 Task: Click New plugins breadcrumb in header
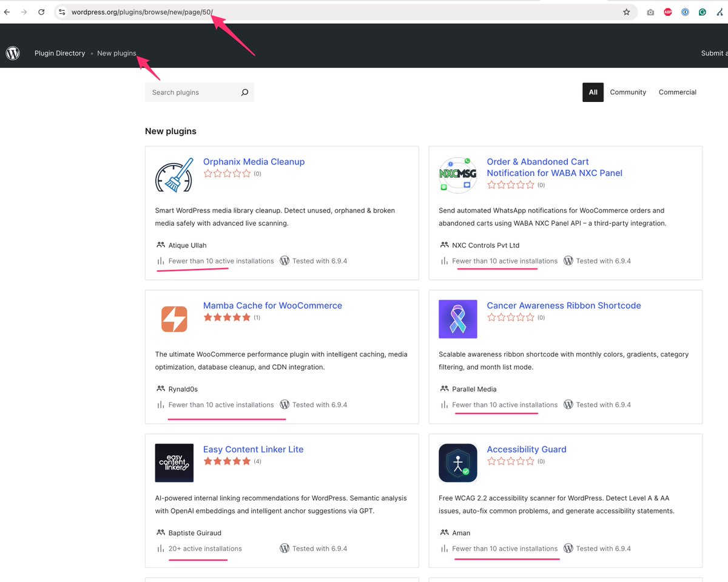[x=116, y=53]
